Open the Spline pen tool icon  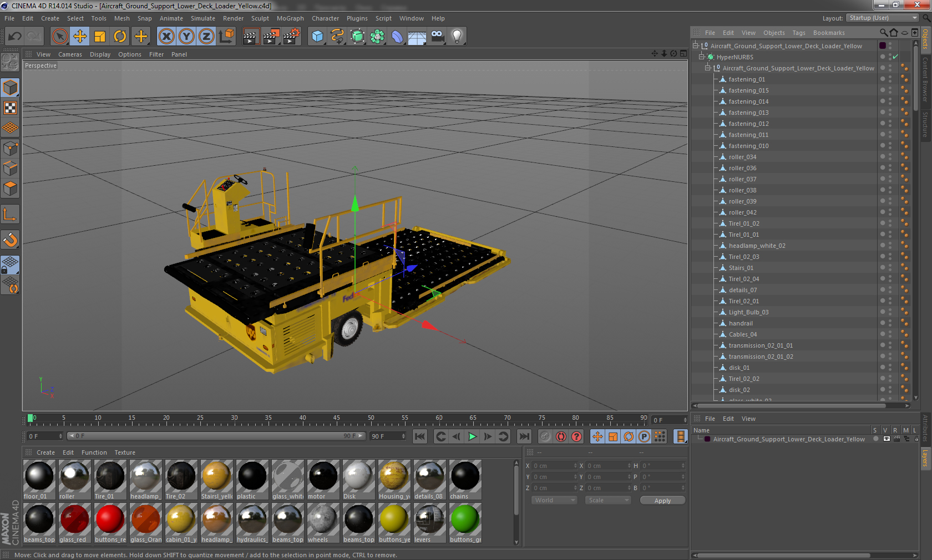(337, 37)
